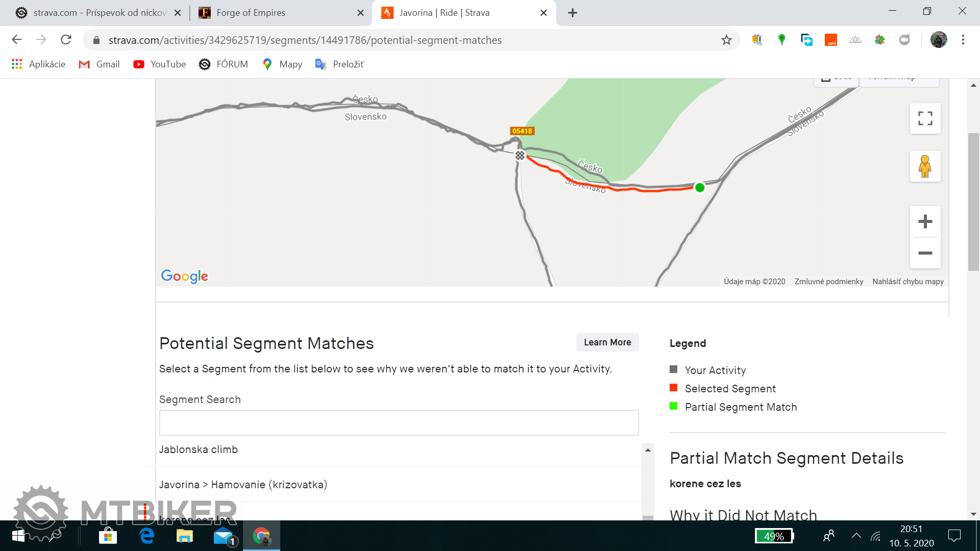Select Javorina > Hamovanie (krizovatka) segment
The image size is (980, 551).
(243, 485)
